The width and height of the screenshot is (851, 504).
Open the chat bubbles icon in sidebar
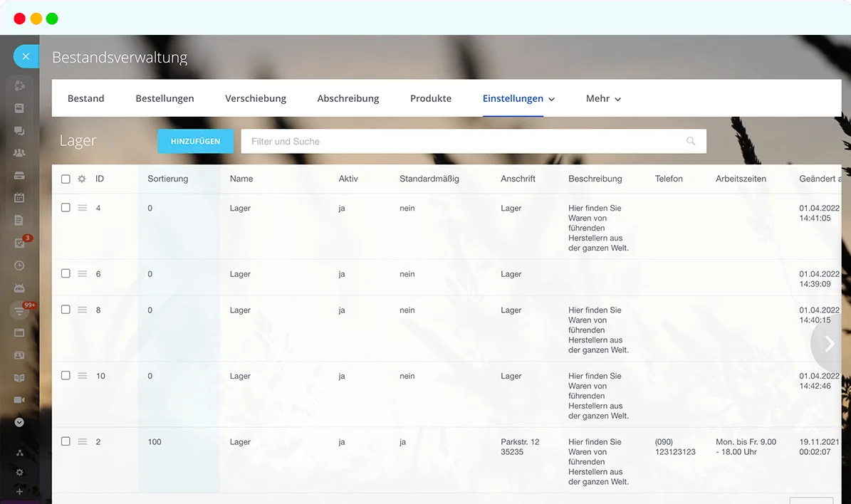click(x=19, y=131)
